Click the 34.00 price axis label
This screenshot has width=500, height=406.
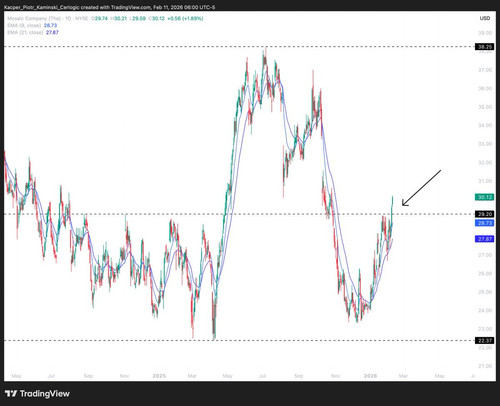pyautogui.click(x=485, y=125)
